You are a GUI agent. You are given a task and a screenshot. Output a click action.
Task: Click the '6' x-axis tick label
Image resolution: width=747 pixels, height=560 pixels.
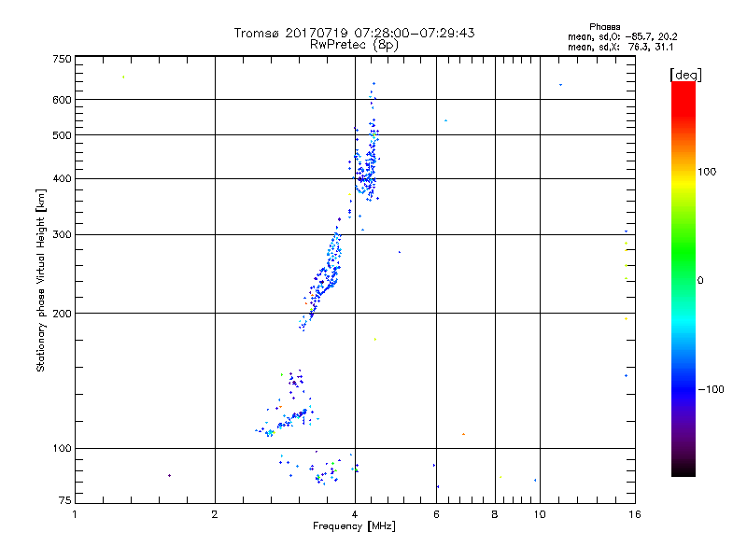tap(436, 514)
